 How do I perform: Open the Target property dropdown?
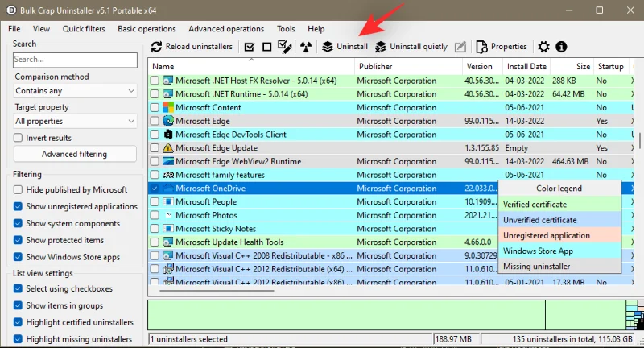point(75,121)
